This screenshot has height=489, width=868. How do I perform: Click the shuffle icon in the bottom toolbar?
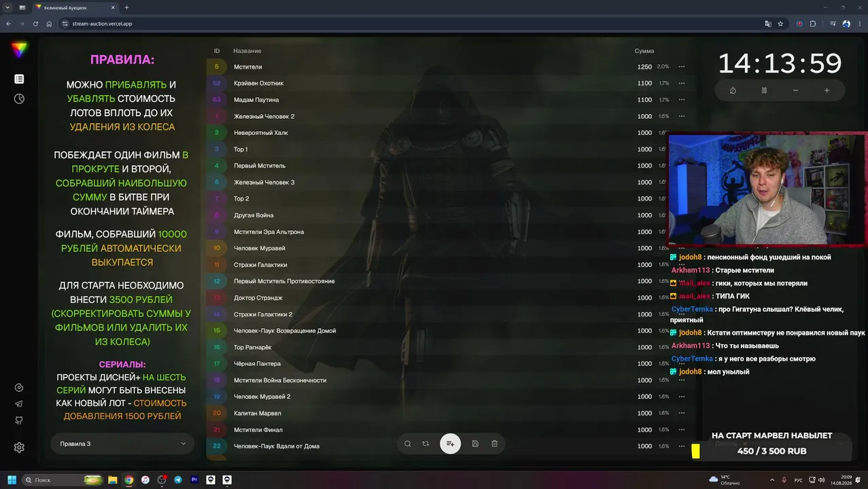426,443
